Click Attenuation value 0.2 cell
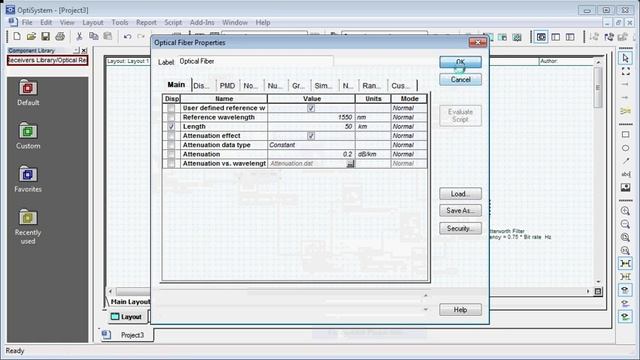This screenshot has height=360, width=640. [x=311, y=154]
